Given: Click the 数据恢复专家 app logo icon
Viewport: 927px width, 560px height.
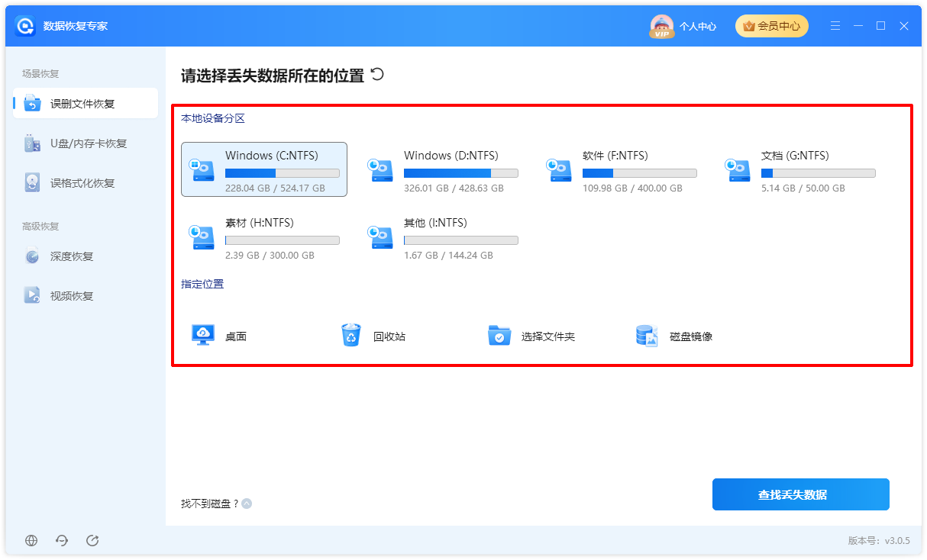Looking at the screenshot, I should point(26,26).
